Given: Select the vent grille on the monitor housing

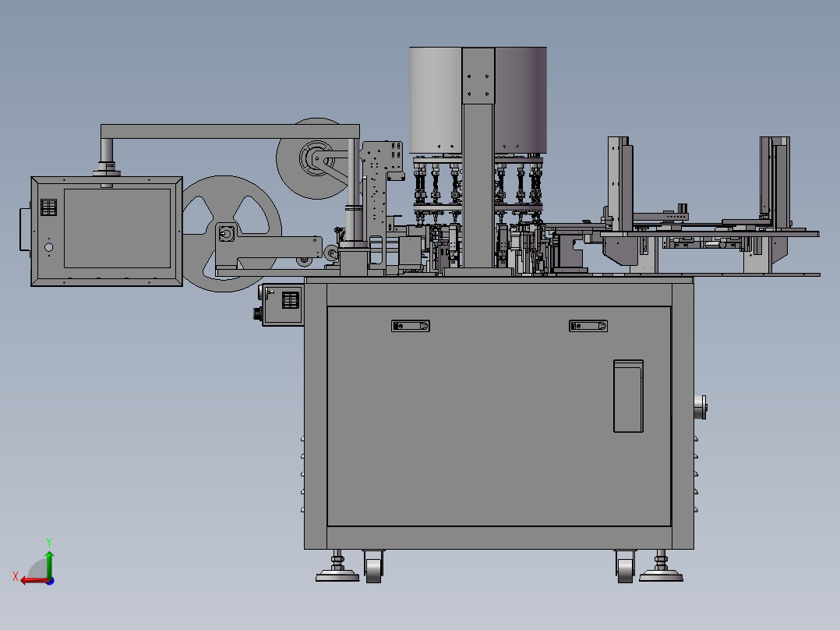Looking at the screenshot, I should pos(48,207).
